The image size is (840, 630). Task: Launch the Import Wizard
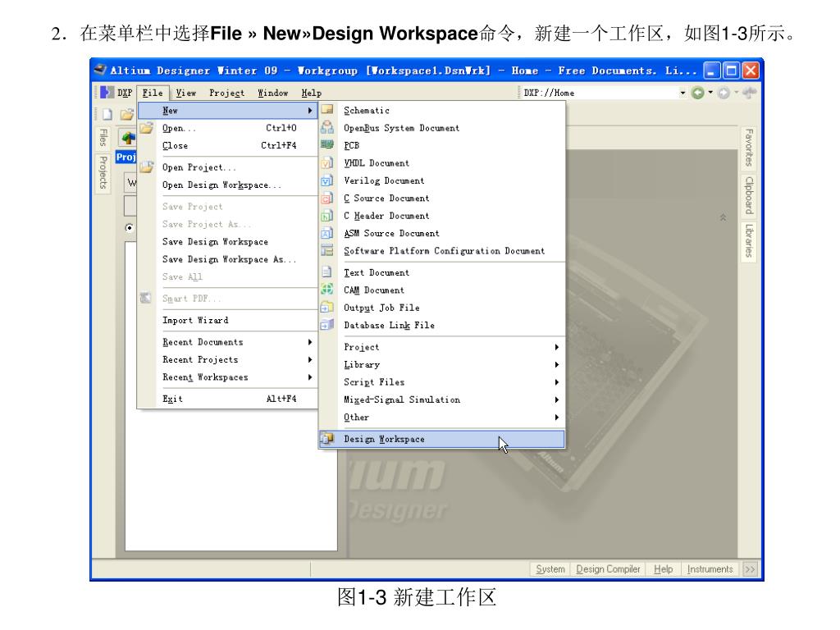coord(228,321)
